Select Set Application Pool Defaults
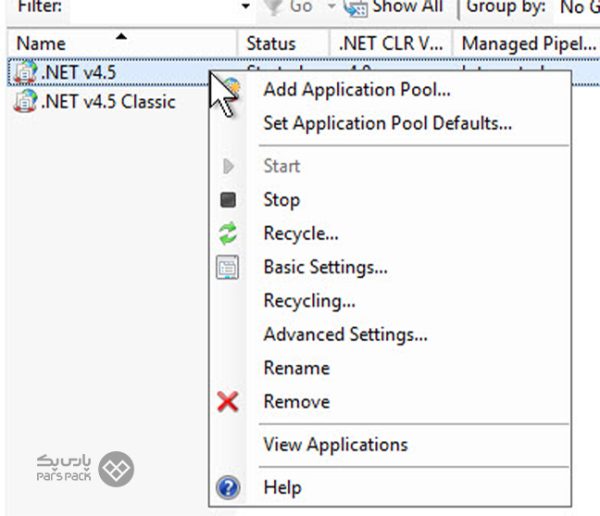 [387, 124]
